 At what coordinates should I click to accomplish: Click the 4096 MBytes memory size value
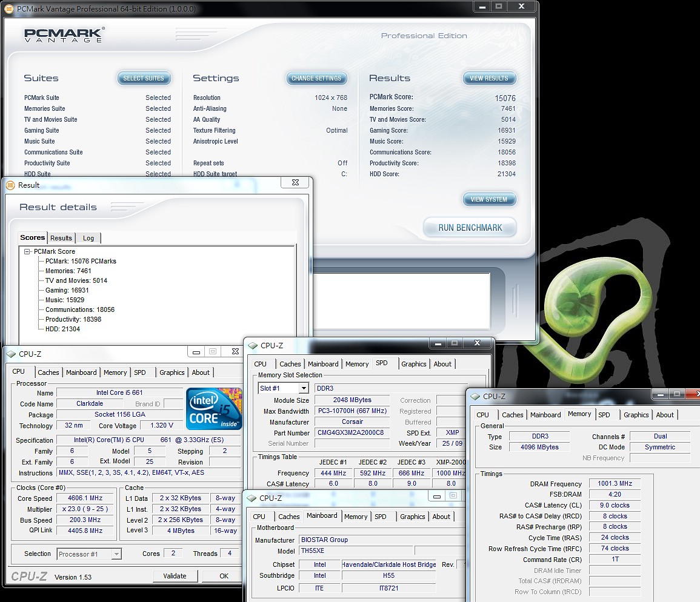(x=539, y=447)
